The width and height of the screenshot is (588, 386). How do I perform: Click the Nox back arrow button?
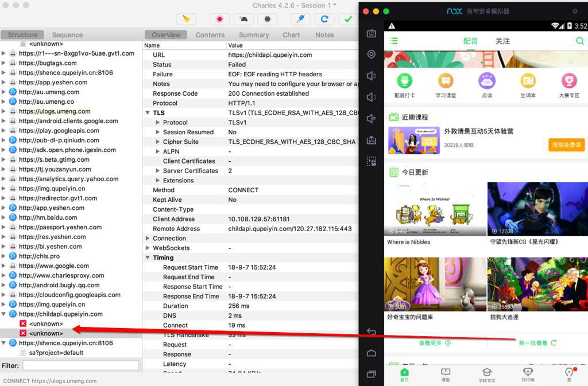click(x=372, y=332)
